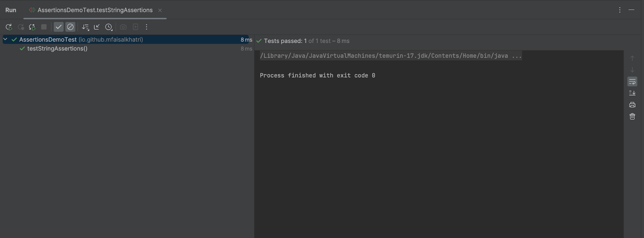The width and height of the screenshot is (644, 238).
Task: Click the java executable path line
Action: [x=390, y=56]
